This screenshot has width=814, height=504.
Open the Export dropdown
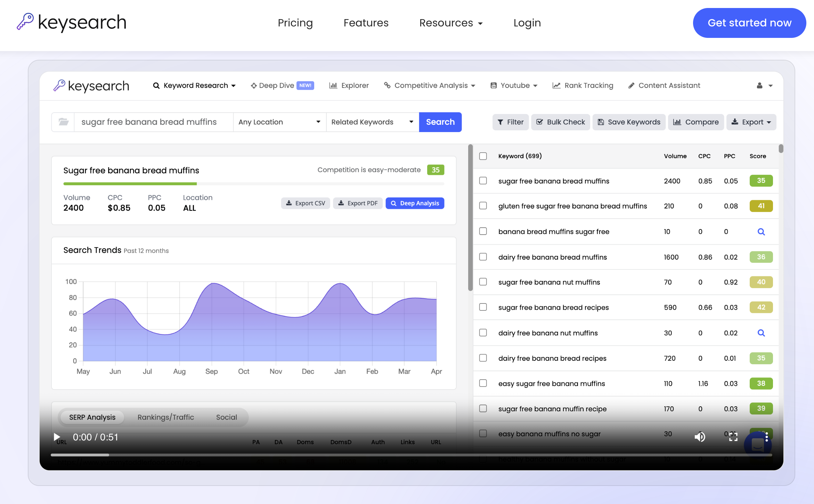coord(751,122)
